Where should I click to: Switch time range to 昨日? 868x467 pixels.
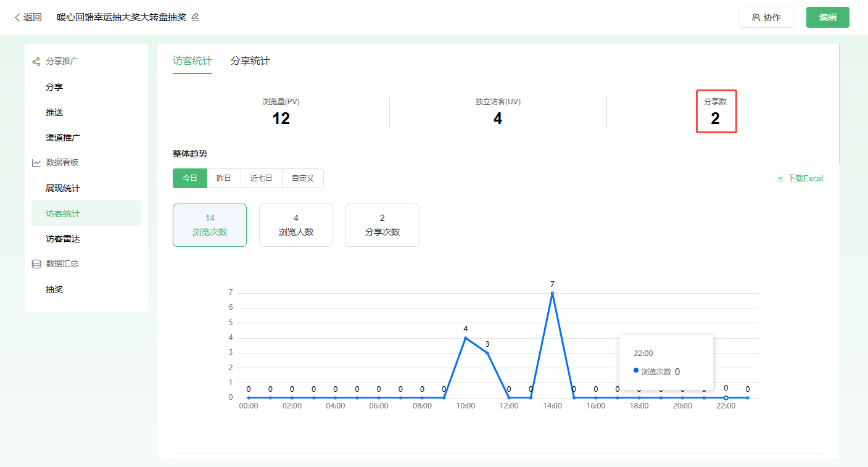[224, 178]
